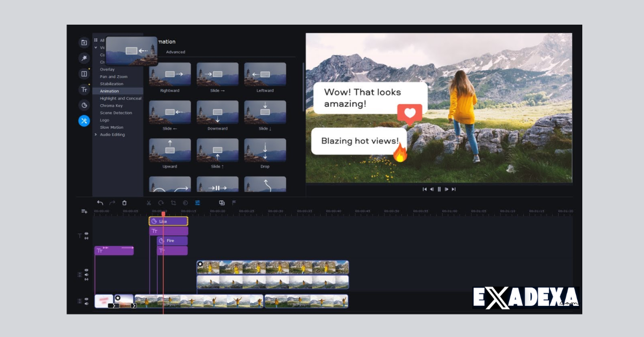The height and width of the screenshot is (337, 644).
Task: Open clip properties with the blue sliders icon
Action: tap(197, 203)
